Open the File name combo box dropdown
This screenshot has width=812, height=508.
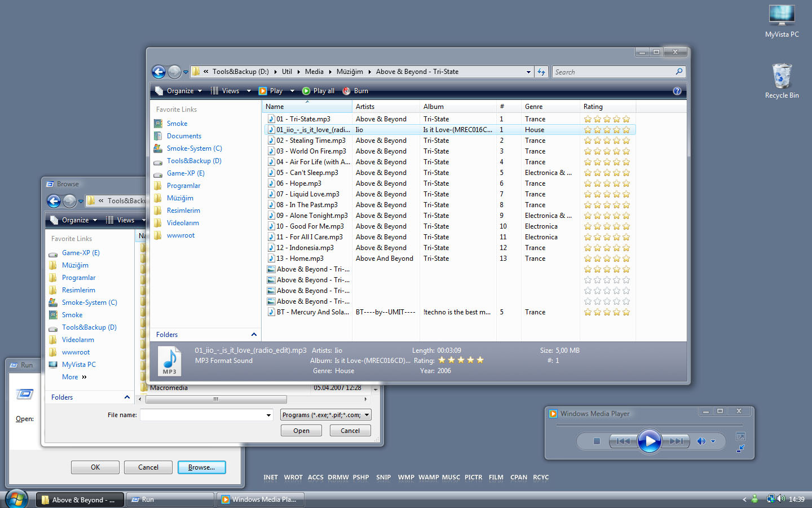point(268,415)
